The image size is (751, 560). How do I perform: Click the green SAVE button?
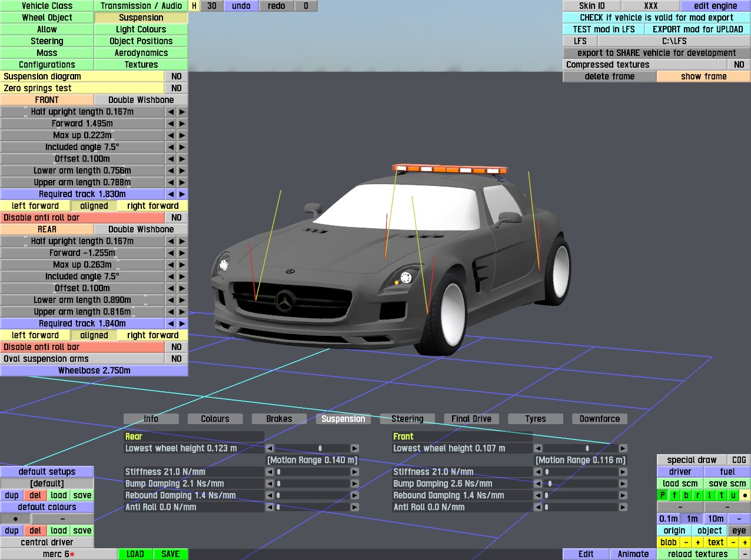pos(171,554)
